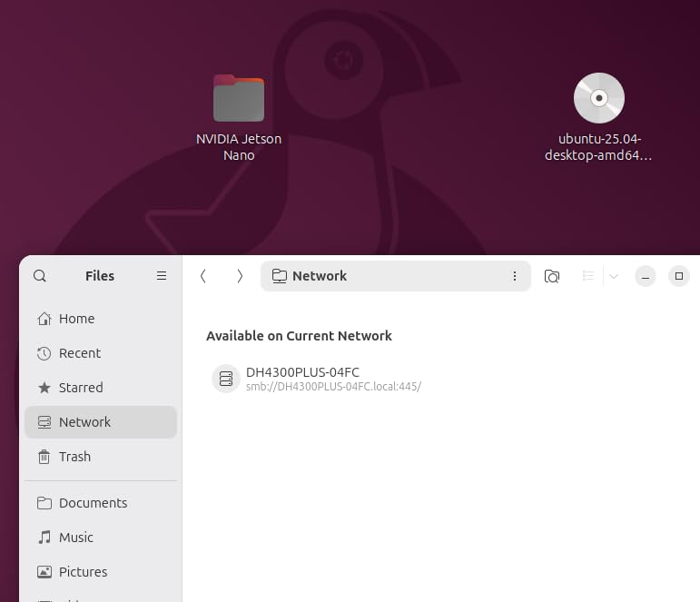Go forward with the right arrow

point(240,276)
